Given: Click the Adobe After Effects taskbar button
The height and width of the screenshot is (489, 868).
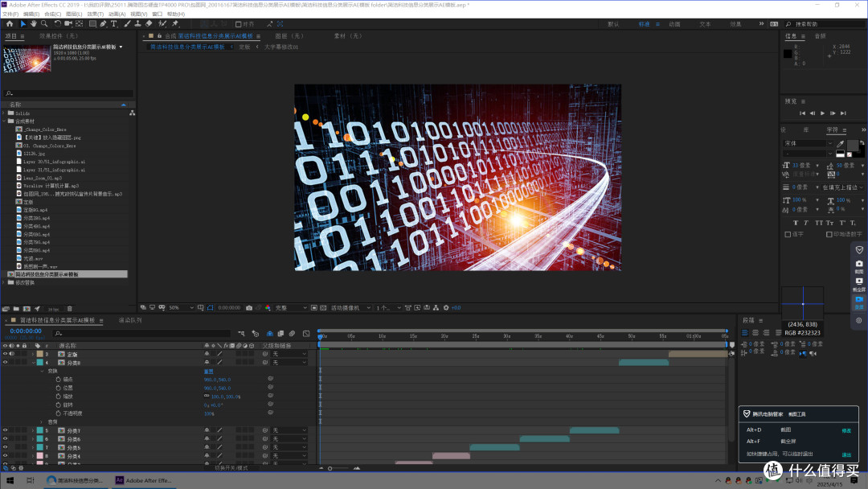Looking at the screenshot, I should click(x=144, y=481).
